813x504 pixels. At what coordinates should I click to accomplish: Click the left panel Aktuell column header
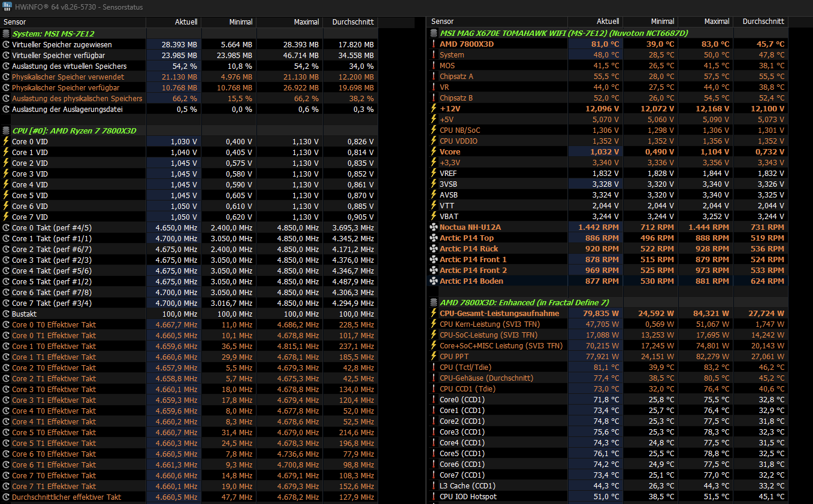pyautogui.click(x=174, y=22)
